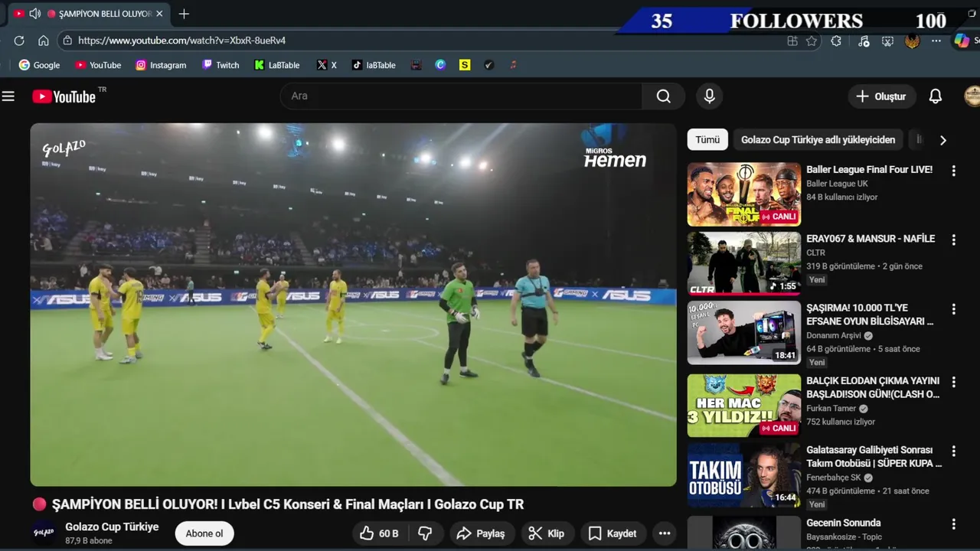Open browser settings and more menu
Screen dimensions: 980x551
coord(936,41)
